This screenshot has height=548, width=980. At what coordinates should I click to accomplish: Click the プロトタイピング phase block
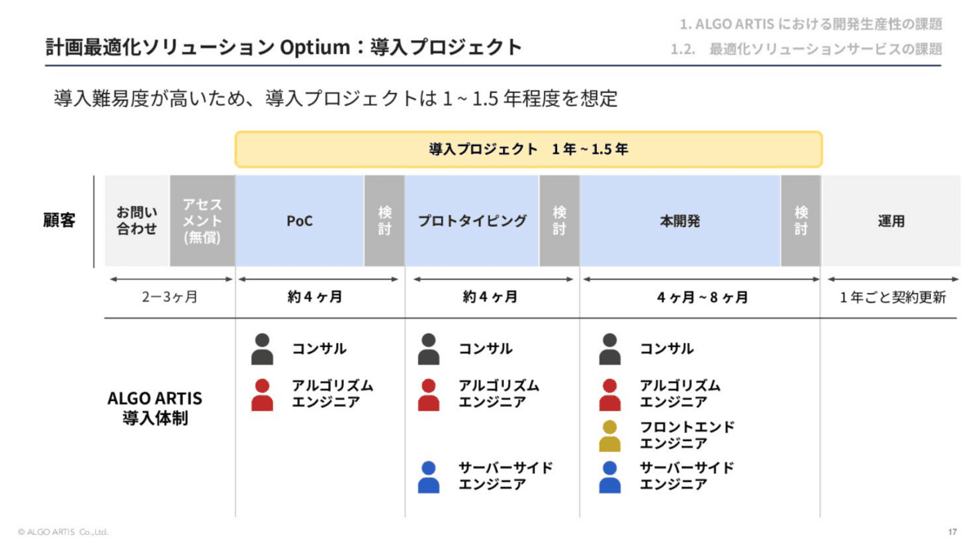tap(472, 221)
